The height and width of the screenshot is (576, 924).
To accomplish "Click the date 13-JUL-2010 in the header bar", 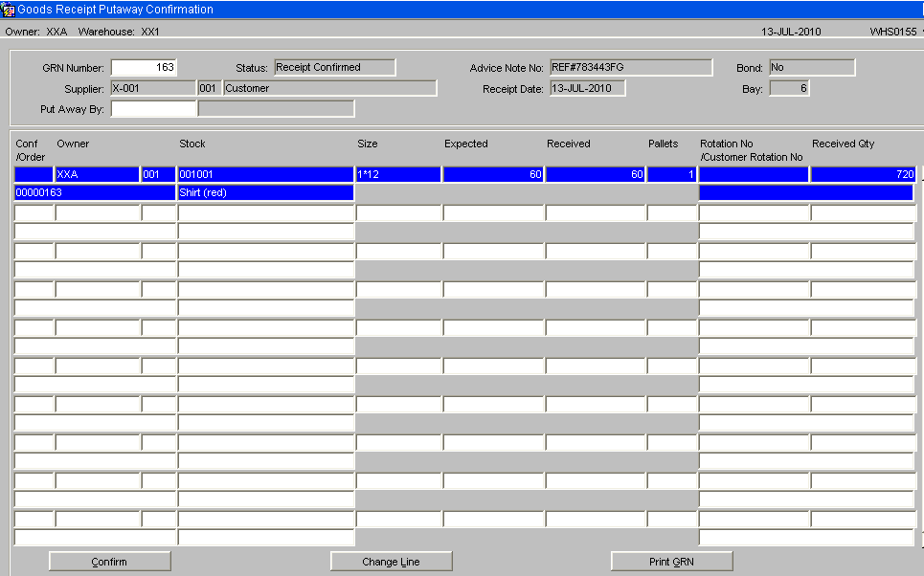I will [791, 32].
